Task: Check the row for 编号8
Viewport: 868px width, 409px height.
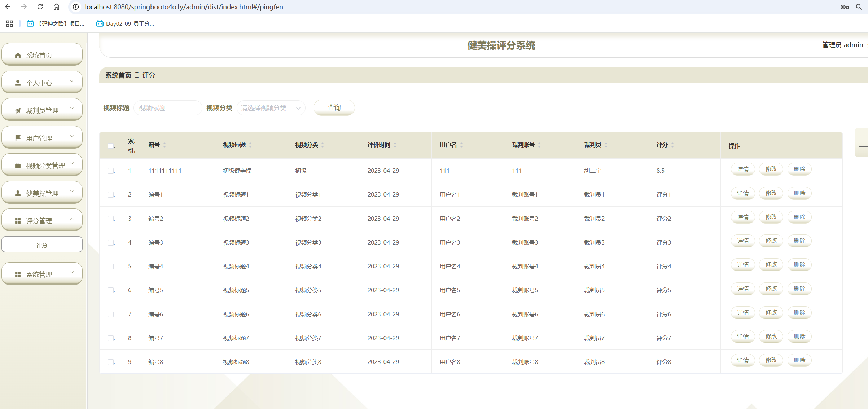Action: (111, 362)
